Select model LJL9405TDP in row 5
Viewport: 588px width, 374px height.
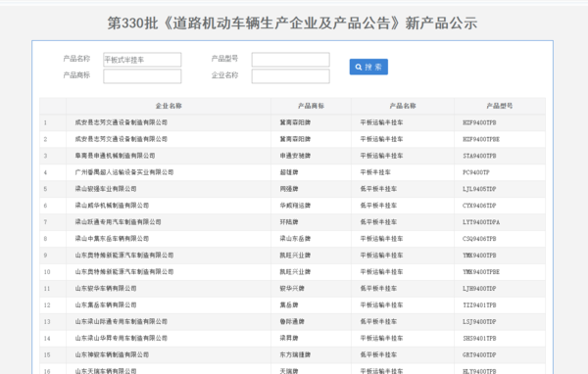pos(479,189)
